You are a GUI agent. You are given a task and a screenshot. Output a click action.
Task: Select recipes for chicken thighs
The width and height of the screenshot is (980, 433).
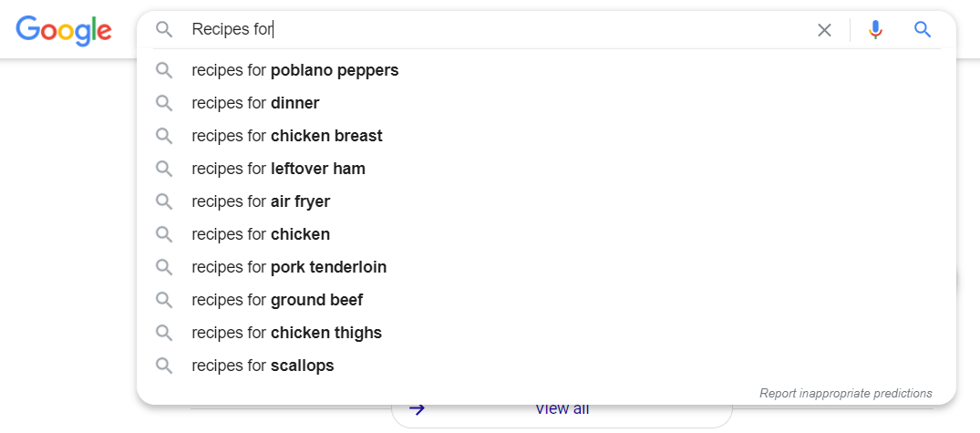click(546, 333)
